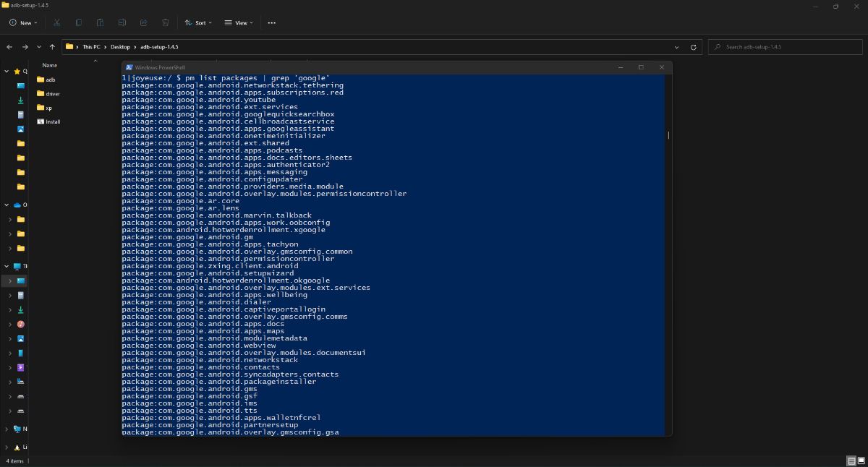Refresh the current folder view
Viewport: 868px width, 467px height.
(x=693, y=47)
